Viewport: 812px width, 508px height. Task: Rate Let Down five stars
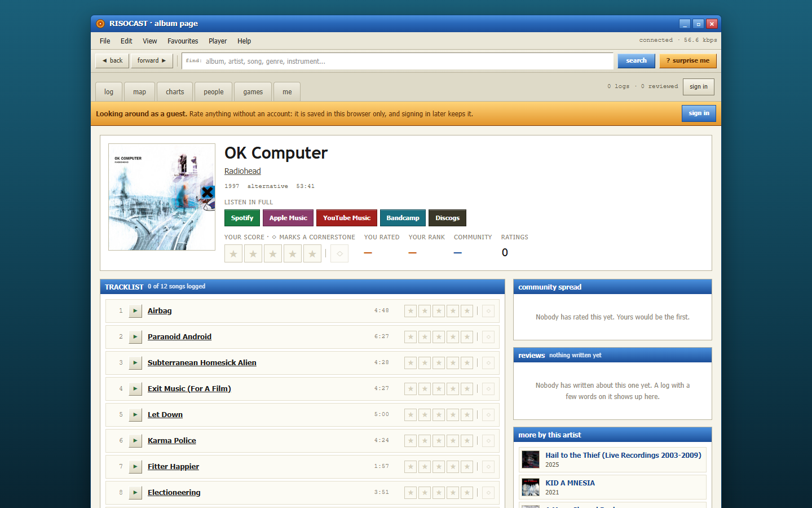(467, 415)
